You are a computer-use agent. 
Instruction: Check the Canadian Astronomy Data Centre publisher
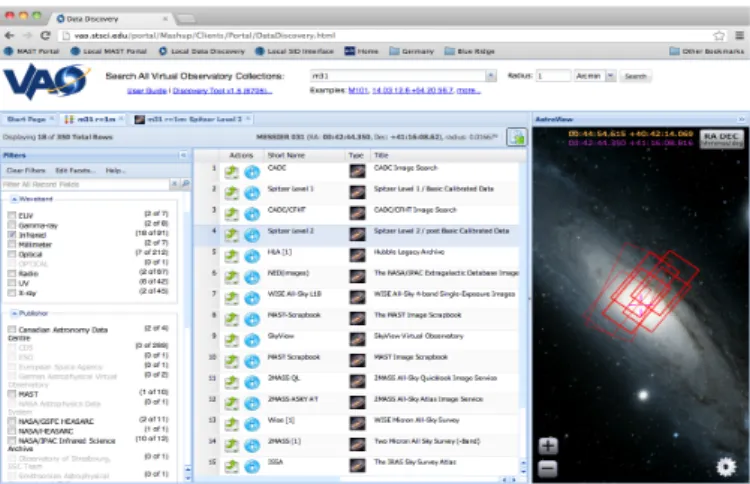tap(12, 330)
